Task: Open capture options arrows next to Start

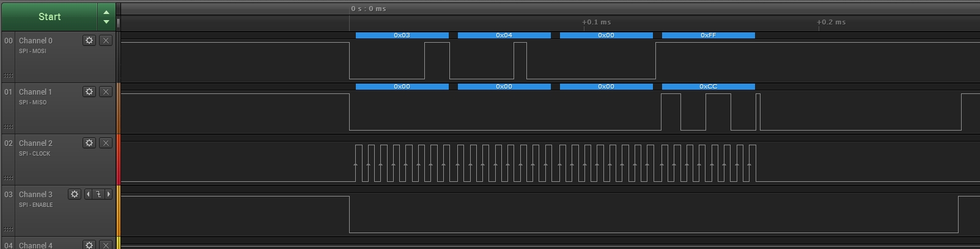Action: (x=106, y=16)
